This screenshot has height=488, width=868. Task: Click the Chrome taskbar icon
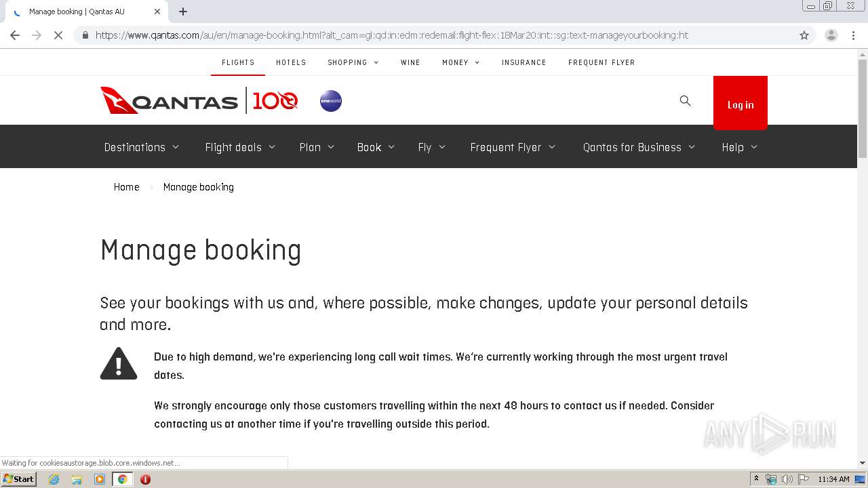(122, 479)
